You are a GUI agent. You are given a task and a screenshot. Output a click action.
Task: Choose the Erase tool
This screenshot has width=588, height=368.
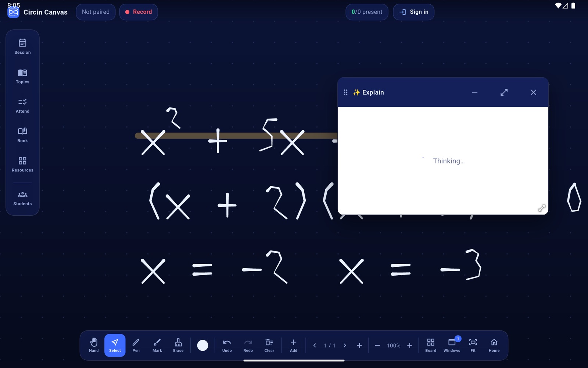tap(178, 345)
